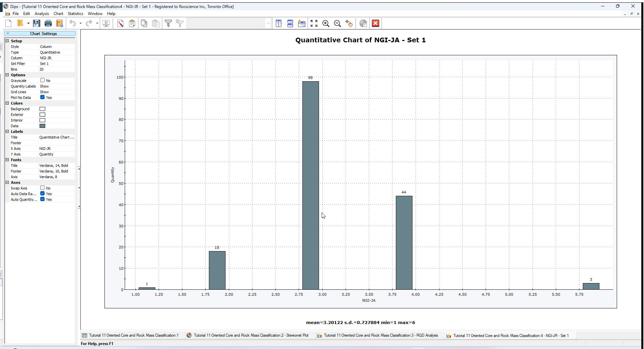
Task: Open the Statistics menu
Action: coord(75,14)
